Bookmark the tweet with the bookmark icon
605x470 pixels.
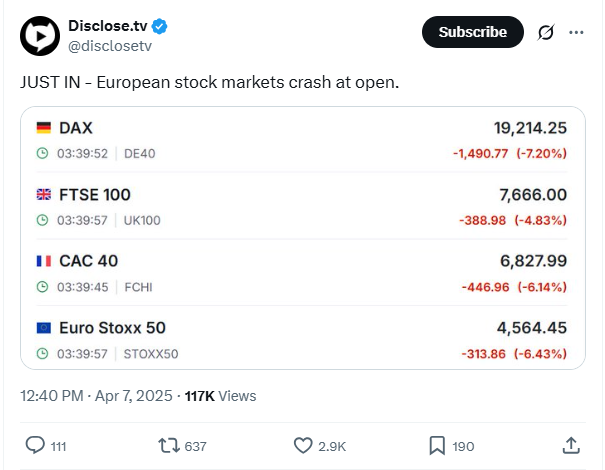coord(437,446)
